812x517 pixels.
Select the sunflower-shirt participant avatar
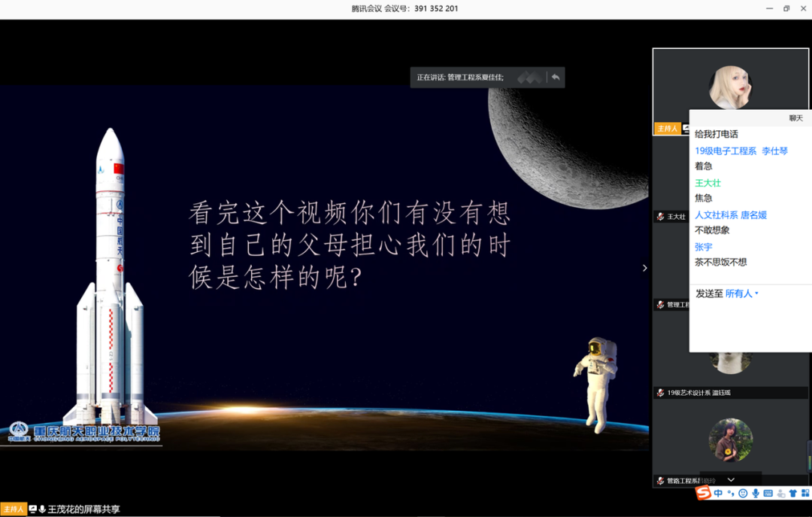tap(730, 439)
